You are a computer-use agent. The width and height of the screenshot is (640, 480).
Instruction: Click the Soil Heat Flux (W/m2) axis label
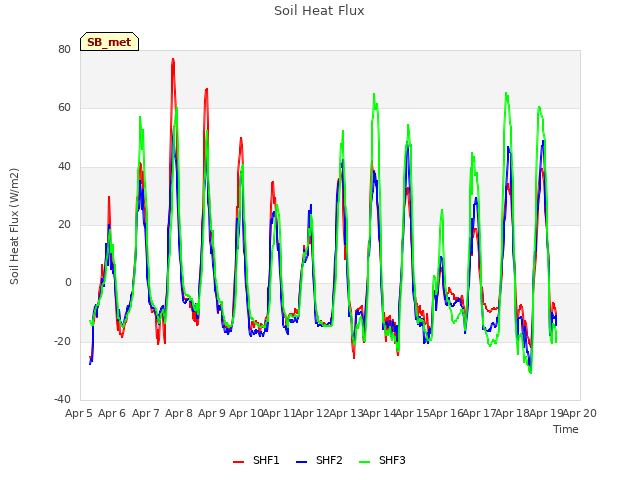[14, 226]
